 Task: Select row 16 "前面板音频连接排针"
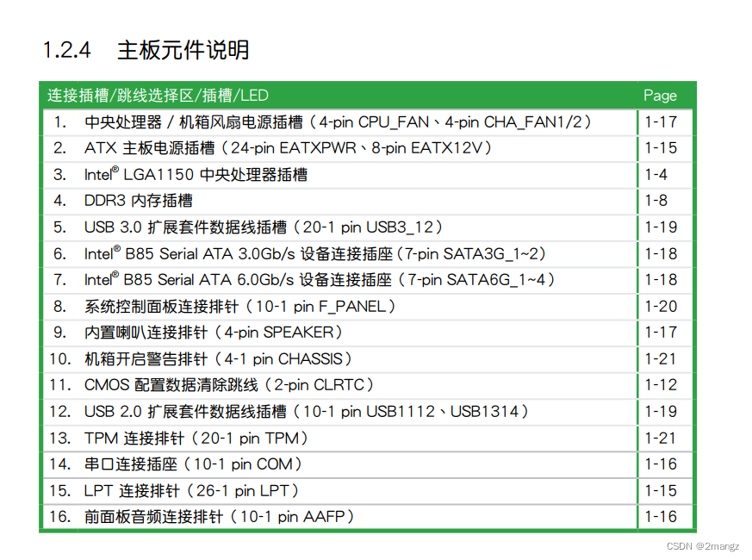154,517
